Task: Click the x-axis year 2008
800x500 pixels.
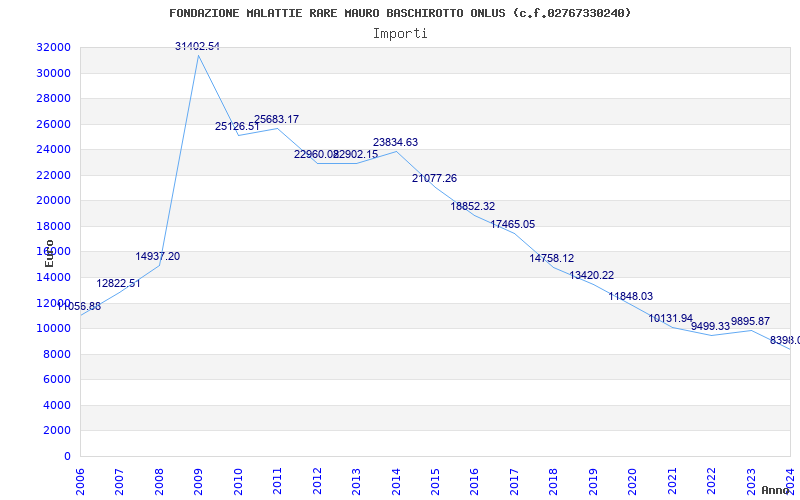Action: coord(159,482)
